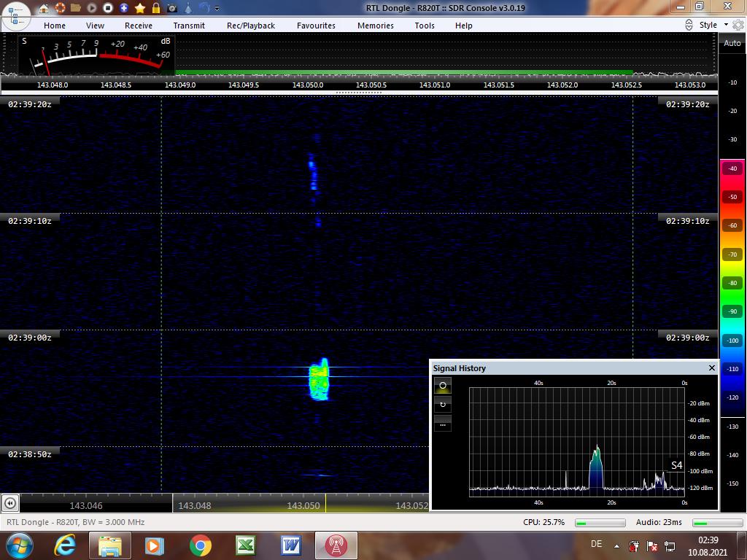Viewport: 747px width, 560px height.
Task: Click the CPU usage progress bar
Action: tap(600, 523)
